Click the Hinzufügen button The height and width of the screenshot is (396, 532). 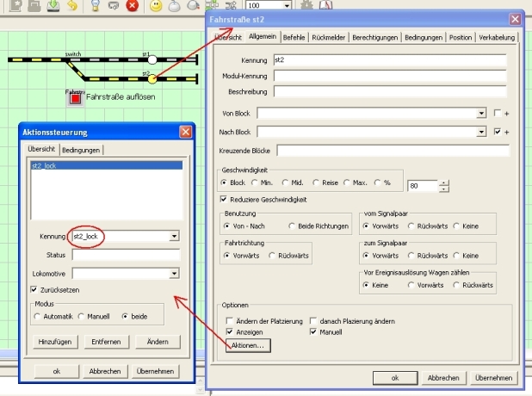[x=53, y=342]
